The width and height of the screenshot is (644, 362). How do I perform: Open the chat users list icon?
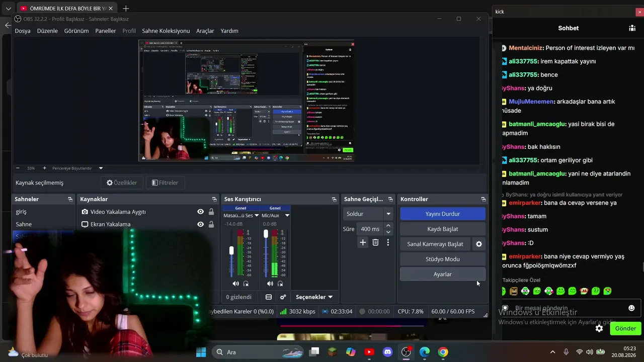coord(632,28)
